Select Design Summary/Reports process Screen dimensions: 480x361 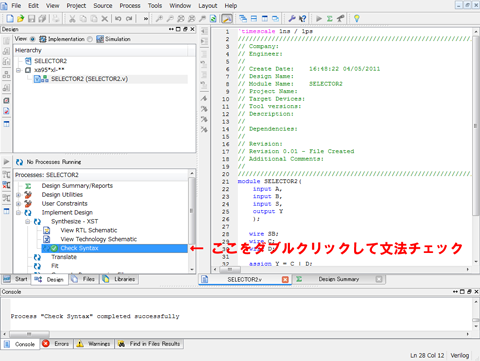click(77, 186)
